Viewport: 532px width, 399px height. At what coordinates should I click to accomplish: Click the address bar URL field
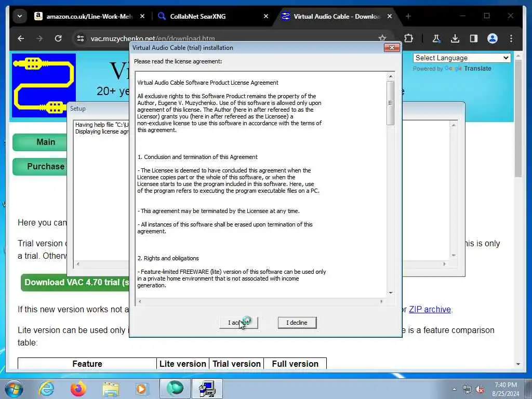coord(231,38)
